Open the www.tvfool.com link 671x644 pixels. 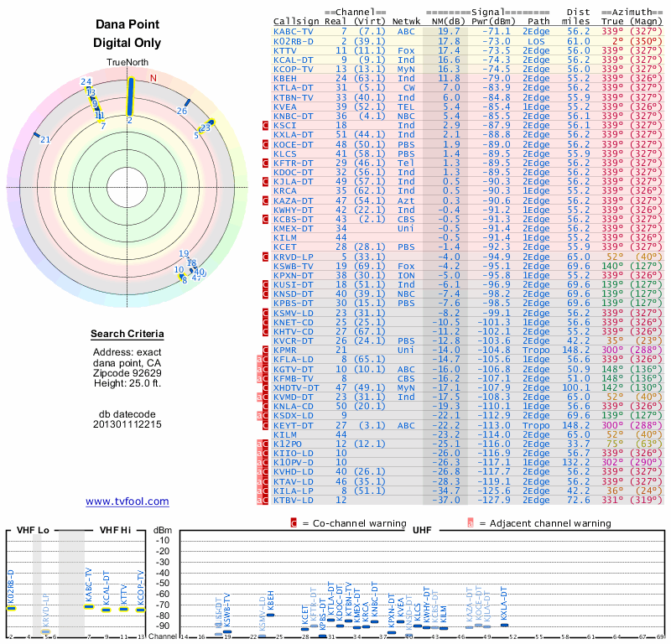(127, 501)
